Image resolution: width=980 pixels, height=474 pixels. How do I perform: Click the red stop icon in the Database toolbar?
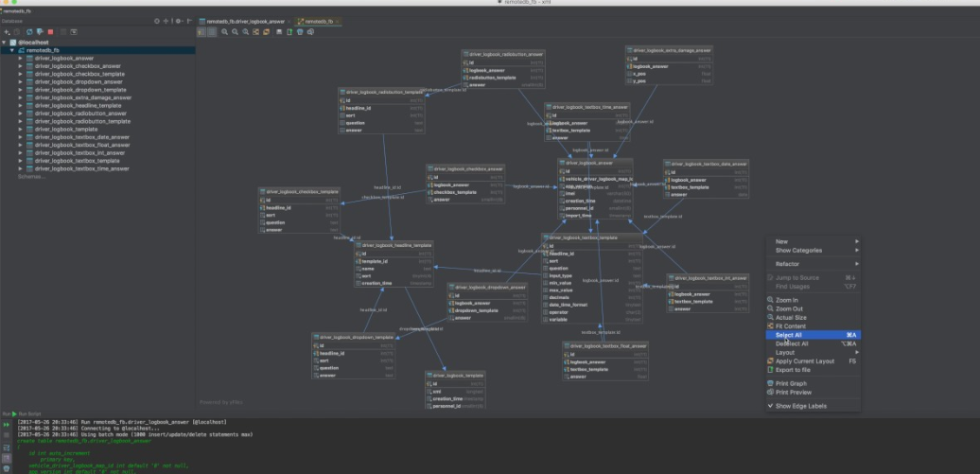(x=51, y=32)
